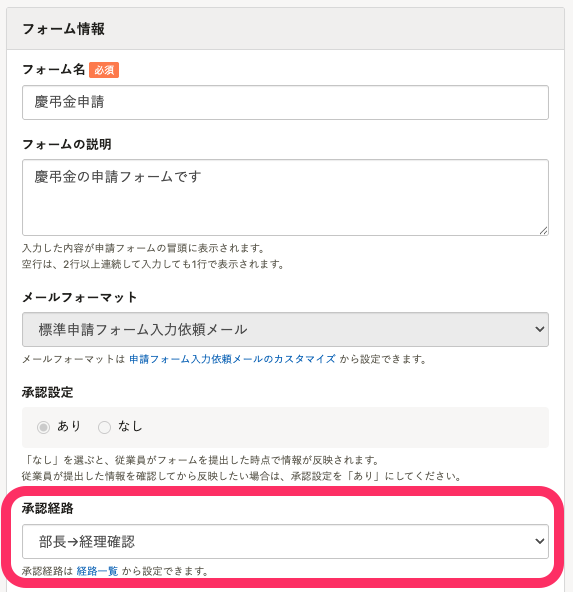573x592 pixels.
Task: Open 申請フォーム入力依頼メールのカスタマイズ link
Action: point(232,359)
